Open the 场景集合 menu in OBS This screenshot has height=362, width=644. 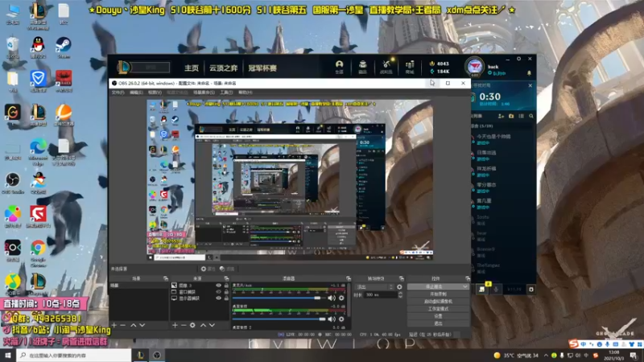[x=204, y=93]
